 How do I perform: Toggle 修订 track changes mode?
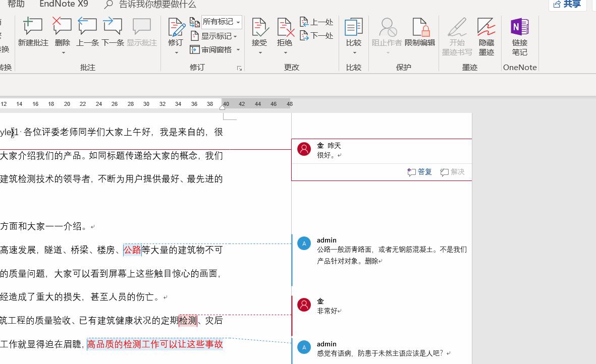175,30
